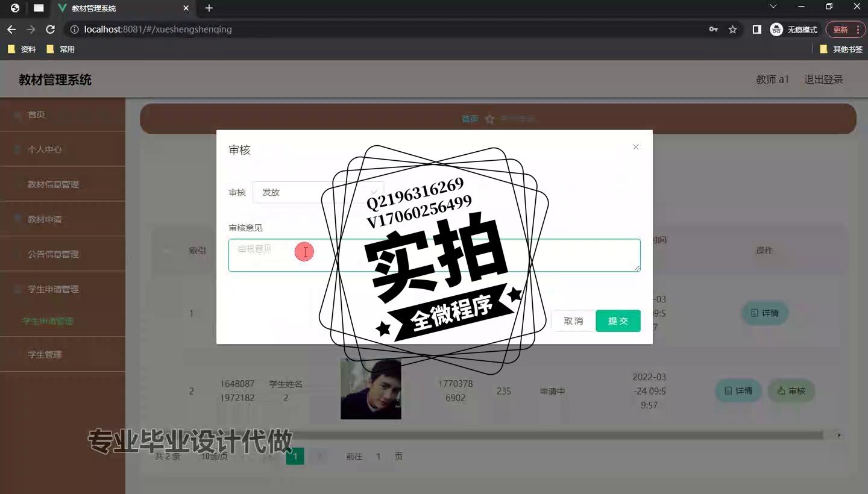Open the 审核 status dropdown showing 发放
868x494 pixels.
pyautogui.click(x=318, y=192)
